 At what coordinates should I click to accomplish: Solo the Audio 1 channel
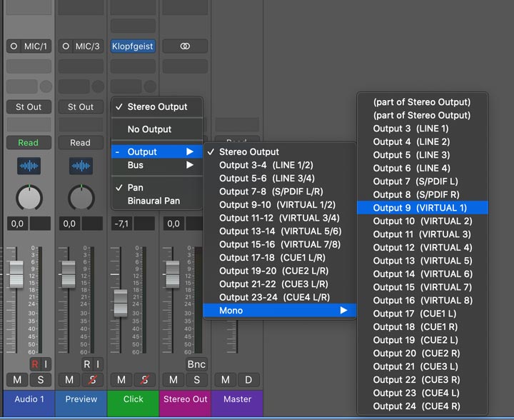point(40,380)
